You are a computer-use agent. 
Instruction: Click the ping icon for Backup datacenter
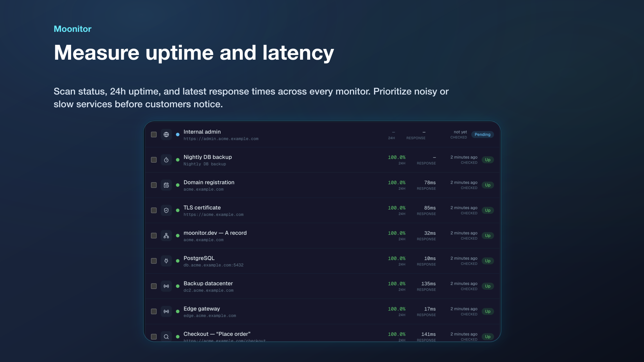tap(166, 286)
